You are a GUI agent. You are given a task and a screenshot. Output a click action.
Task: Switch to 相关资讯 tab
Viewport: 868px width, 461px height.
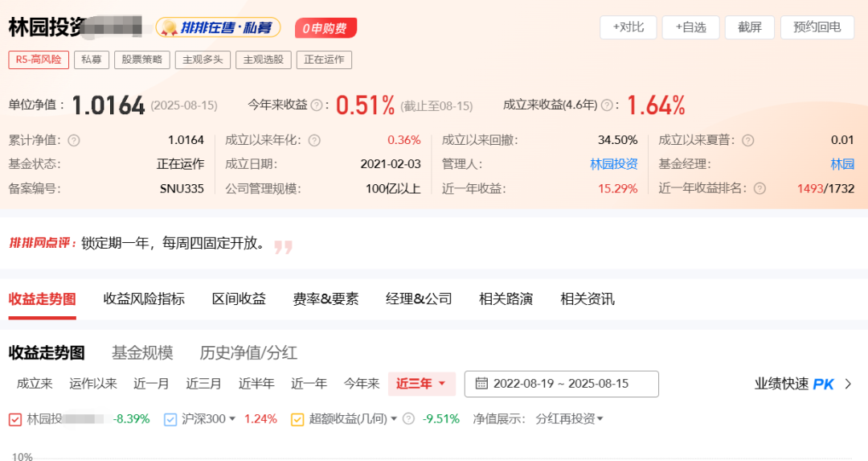click(588, 299)
